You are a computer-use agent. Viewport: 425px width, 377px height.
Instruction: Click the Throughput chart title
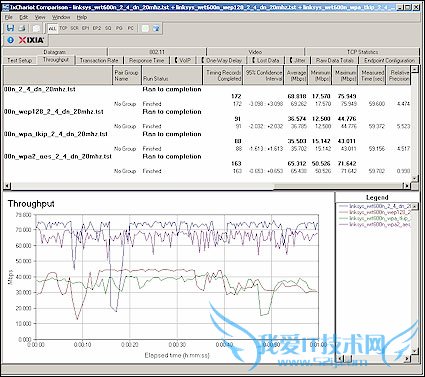click(31, 204)
